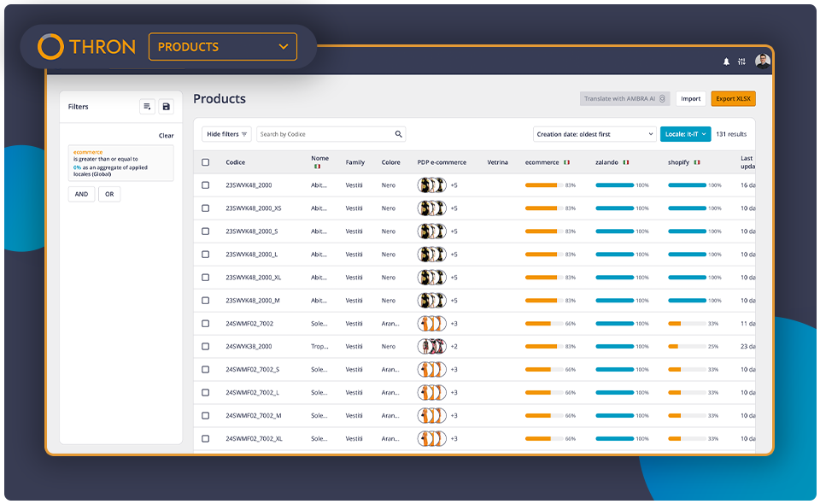The image size is (820, 504).
Task: Click Translate with AMBRA AI button
Action: pyautogui.click(x=624, y=99)
